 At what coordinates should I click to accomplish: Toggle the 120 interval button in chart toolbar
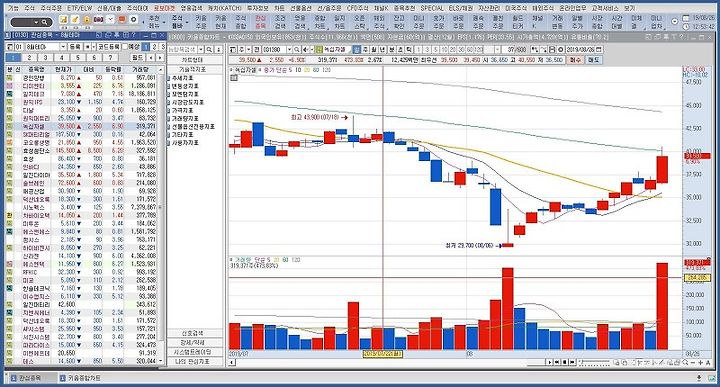pyautogui.click(x=478, y=49)
